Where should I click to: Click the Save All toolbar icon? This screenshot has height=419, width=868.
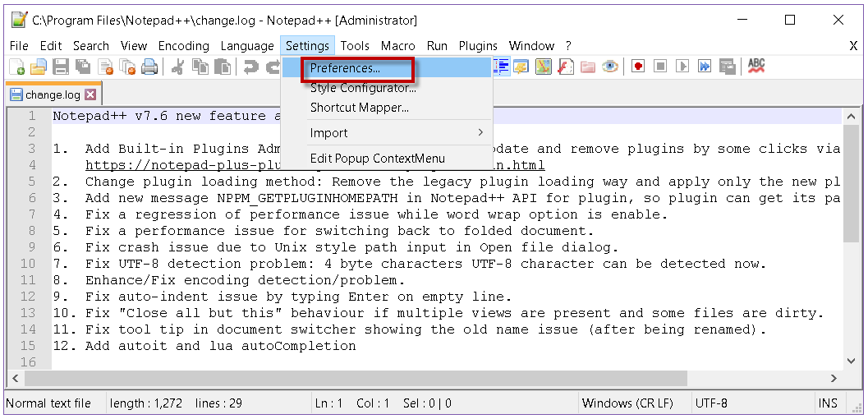(x=83, y=67)
